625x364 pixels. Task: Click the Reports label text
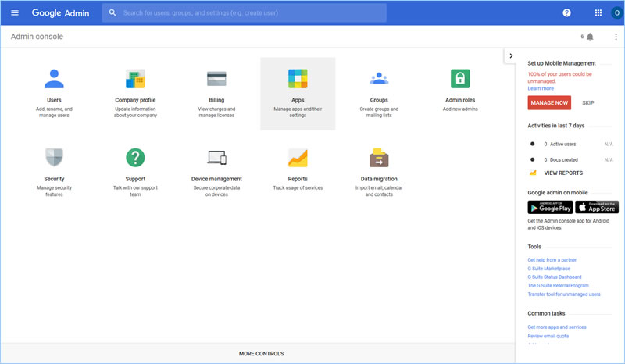click(x=298, y=179)
